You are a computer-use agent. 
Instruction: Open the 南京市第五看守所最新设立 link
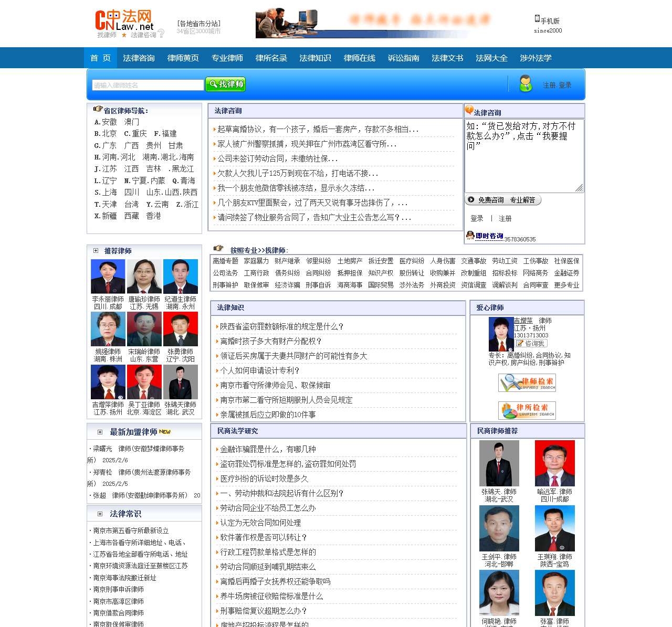coord(131,530)
